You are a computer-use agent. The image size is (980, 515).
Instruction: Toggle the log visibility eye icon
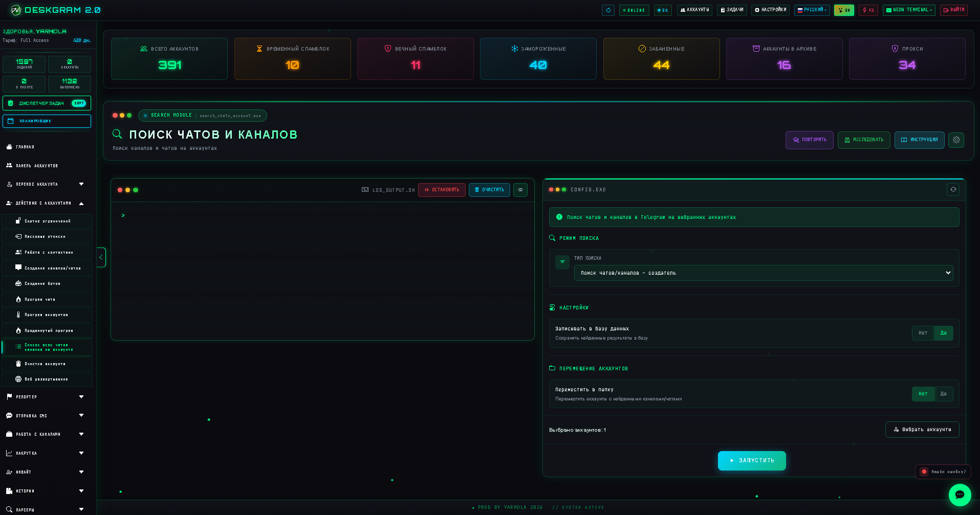[520, 190]
